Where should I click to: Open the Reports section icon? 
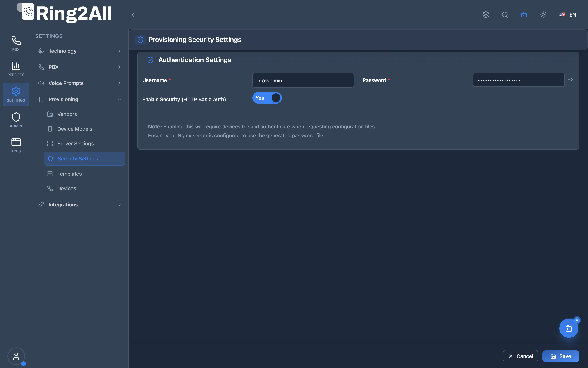[16, 69]
